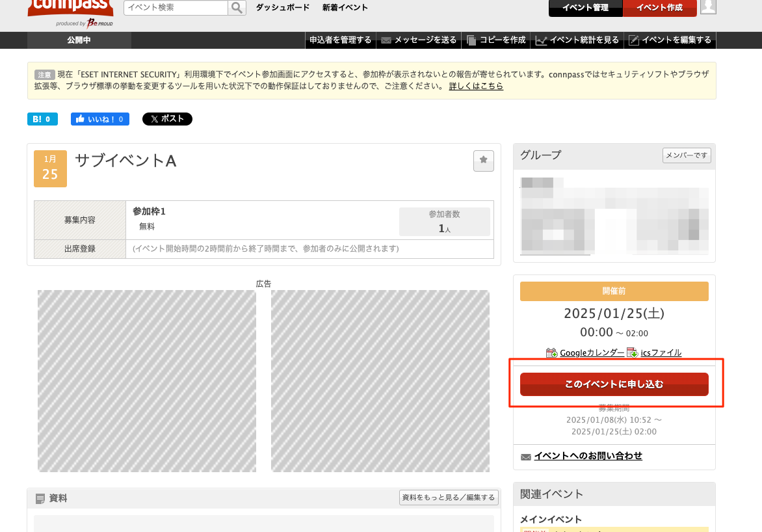Click このイベントに申し込む button

point(614,384)
